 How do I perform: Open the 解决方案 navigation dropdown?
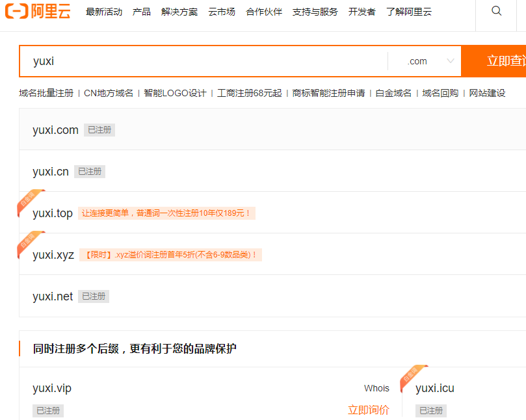click(x=179, y=11)
